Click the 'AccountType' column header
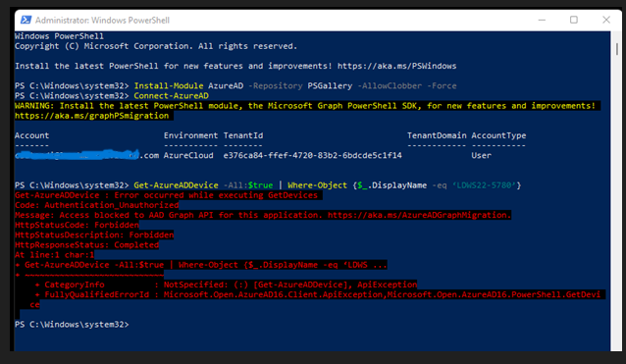626x364 pixels. pos(498,135)
